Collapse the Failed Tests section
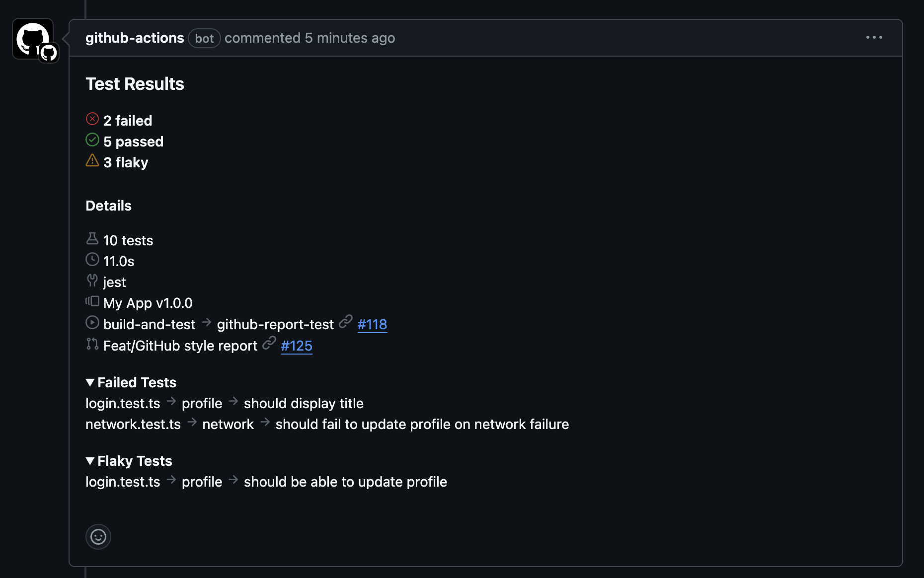The height and width of the screenshot is (578, 924). coord(131,382)
